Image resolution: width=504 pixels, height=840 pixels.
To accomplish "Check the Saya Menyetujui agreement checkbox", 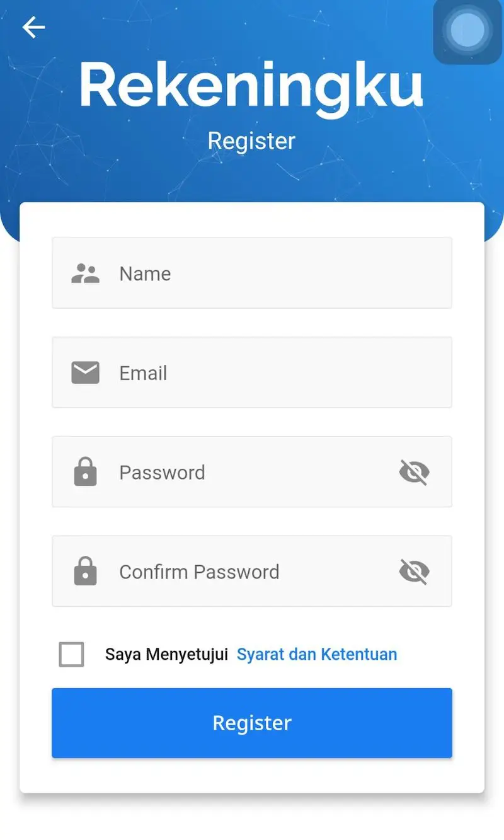I will tap(71, 653).
